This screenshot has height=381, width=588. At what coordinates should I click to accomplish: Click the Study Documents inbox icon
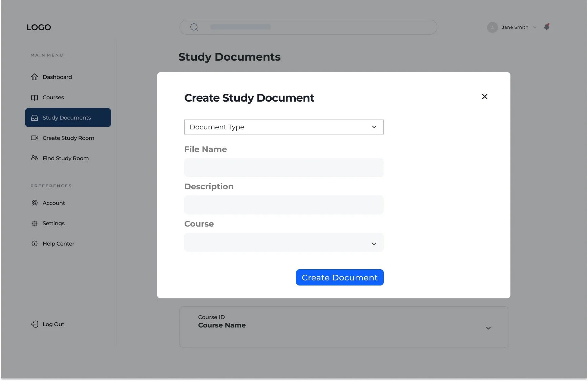pyautogui.click(x=35, y=118)
